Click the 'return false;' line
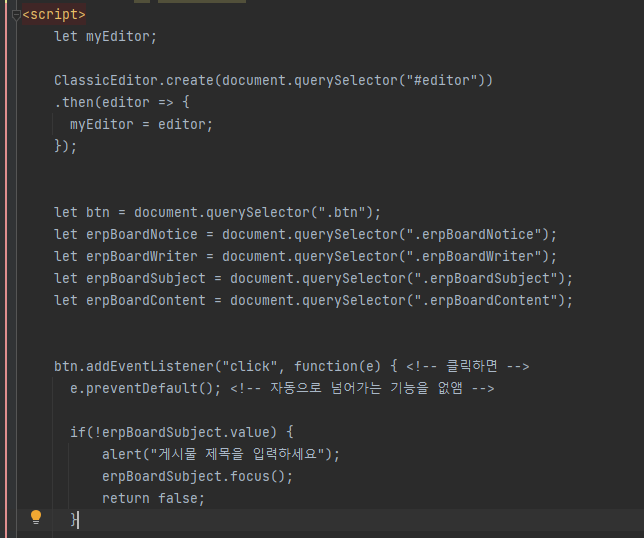644x538 pixels. (x=153, y=498)
